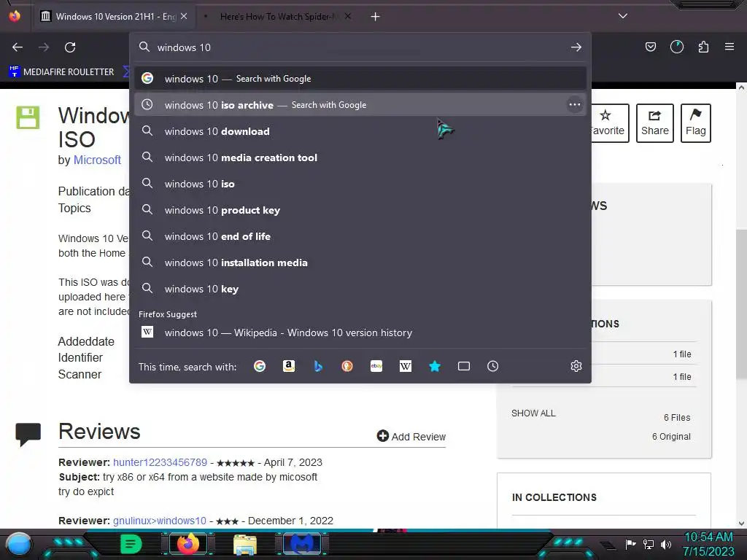Image resolution: width=747 pixels, height=560 pixels.
Task: Open the extensions puzzle icon
Action: pos(703,47)
